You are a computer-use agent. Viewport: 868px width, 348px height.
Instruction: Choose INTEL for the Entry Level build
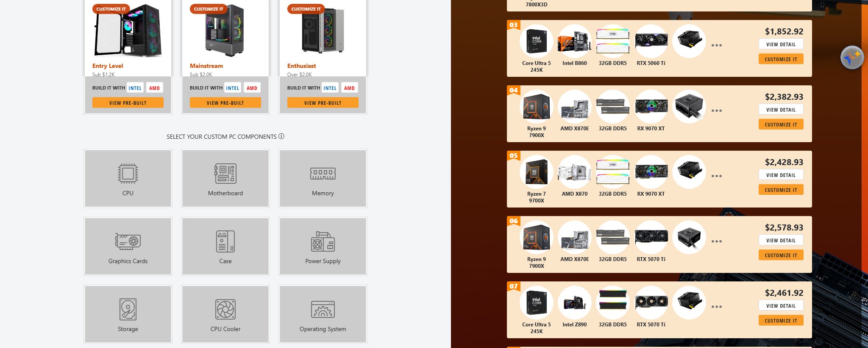tap(135, 88)
